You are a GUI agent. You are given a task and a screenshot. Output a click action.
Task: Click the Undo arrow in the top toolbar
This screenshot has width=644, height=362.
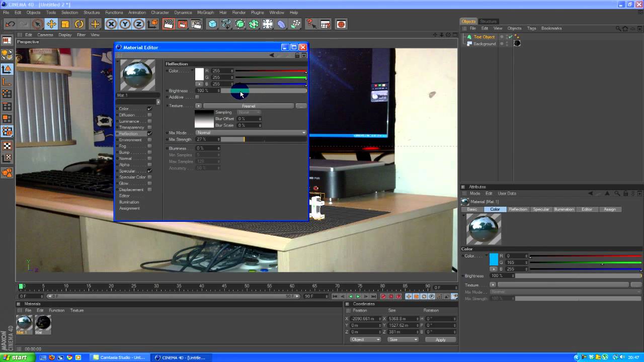pos(10,24)
